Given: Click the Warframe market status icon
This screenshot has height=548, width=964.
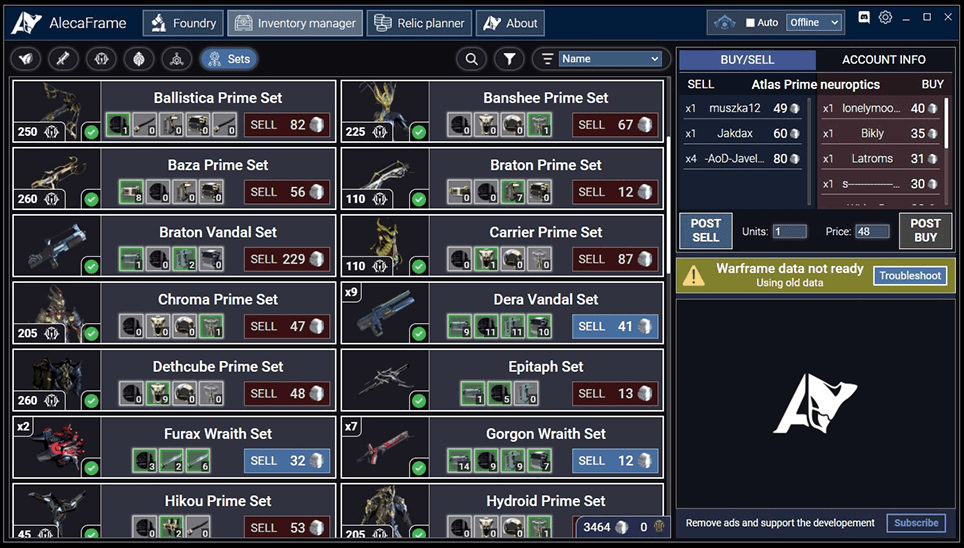Looking at the screenshot, I should [x=724, y=23].
